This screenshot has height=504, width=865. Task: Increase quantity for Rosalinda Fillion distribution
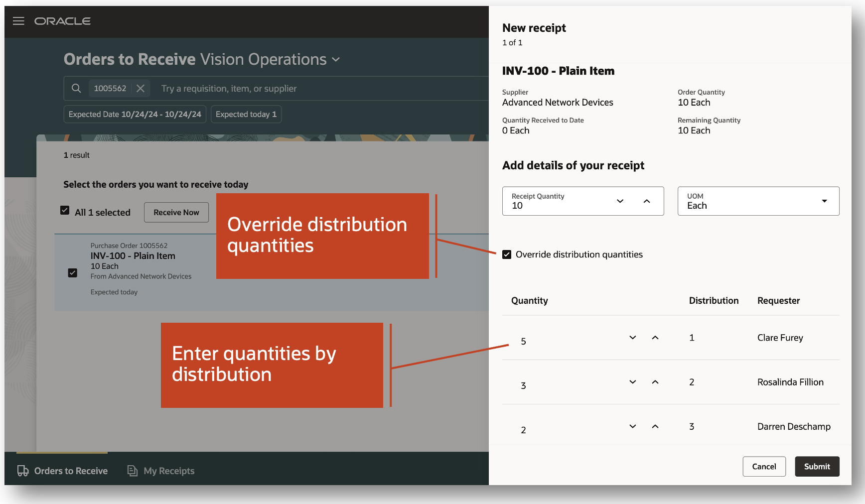(655, 382)
